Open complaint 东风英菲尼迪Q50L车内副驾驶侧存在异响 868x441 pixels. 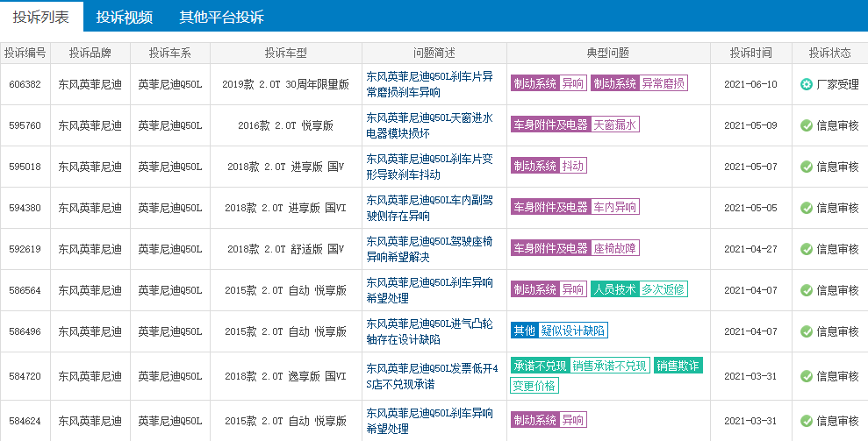click(429, 208)
